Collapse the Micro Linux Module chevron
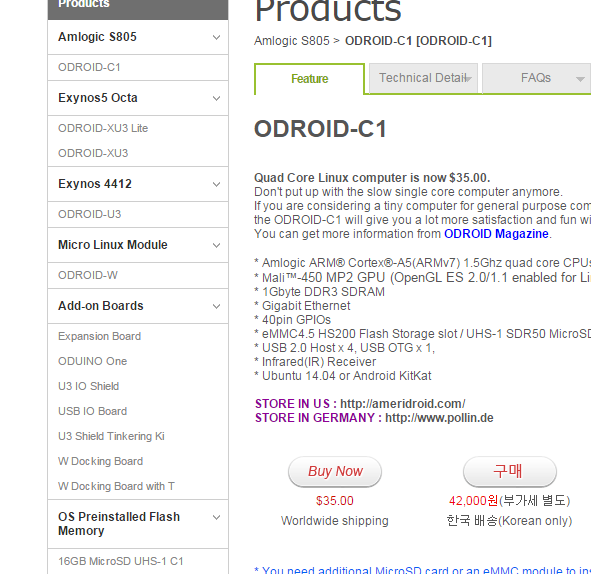Screen dimensions: 591x574 (216, 245)
